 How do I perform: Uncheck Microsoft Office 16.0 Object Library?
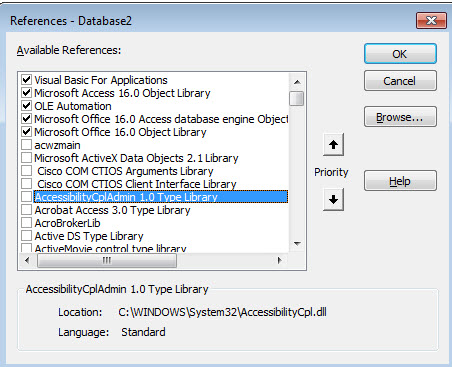(x=26, y=132)
